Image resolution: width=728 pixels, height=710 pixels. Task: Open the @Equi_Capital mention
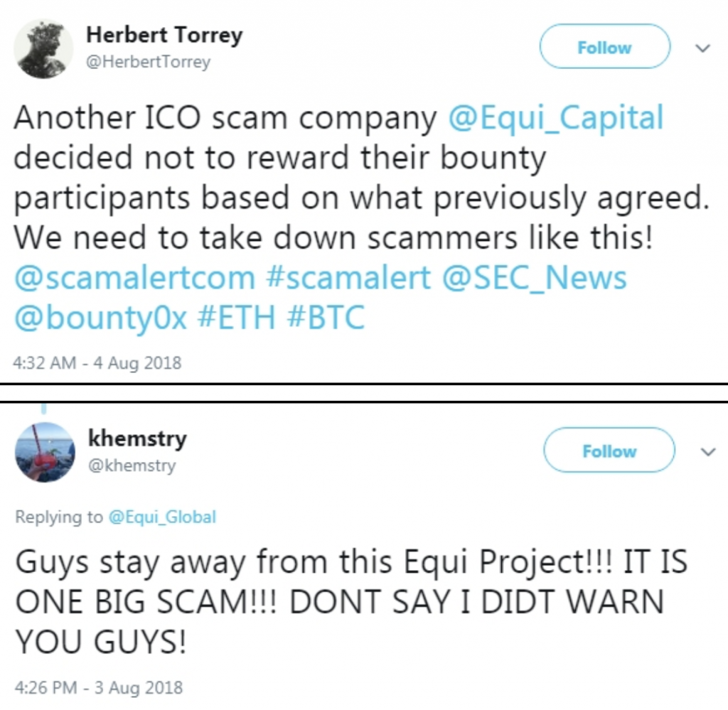(555, 119)
